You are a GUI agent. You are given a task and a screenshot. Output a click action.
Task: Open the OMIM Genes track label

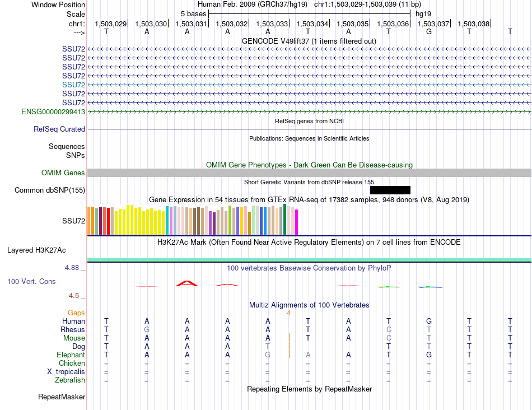click(63, 173)
